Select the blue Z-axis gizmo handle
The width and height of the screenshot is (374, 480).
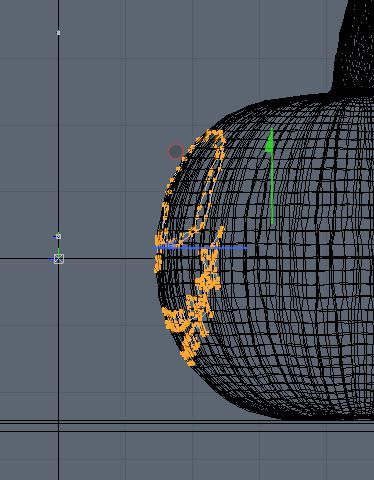[200, 248]
